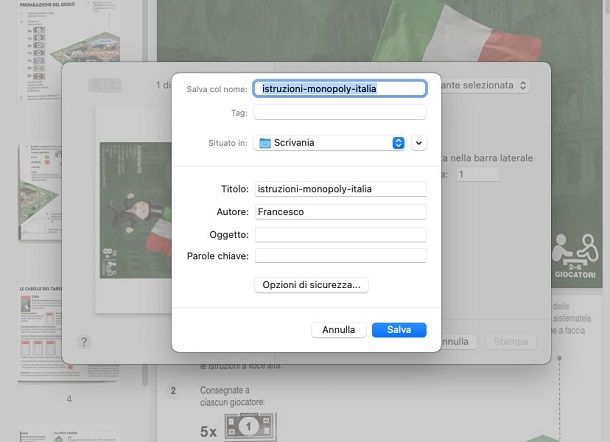
Task: Select Preparazione del gioco page thumbnail
Action: [68, 51]
